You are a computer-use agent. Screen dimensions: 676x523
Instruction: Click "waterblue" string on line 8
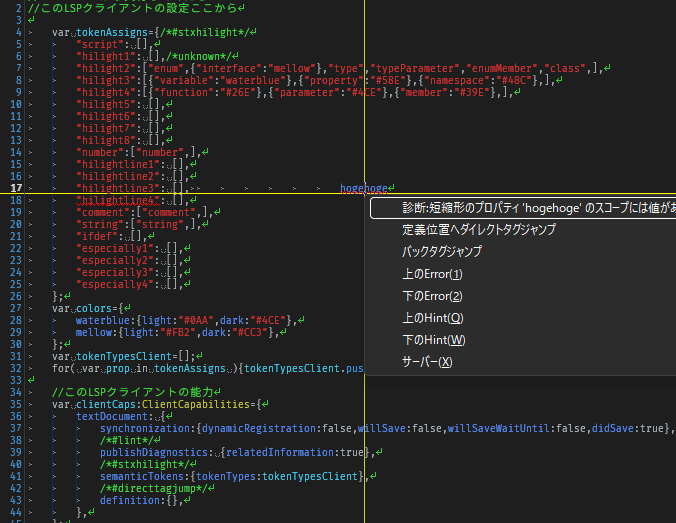pos(253,81)
